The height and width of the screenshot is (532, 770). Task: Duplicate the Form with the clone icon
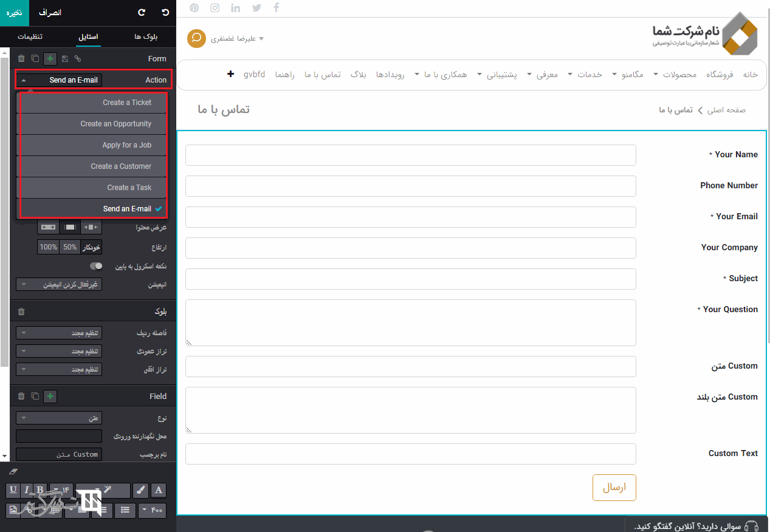[35, 58]
